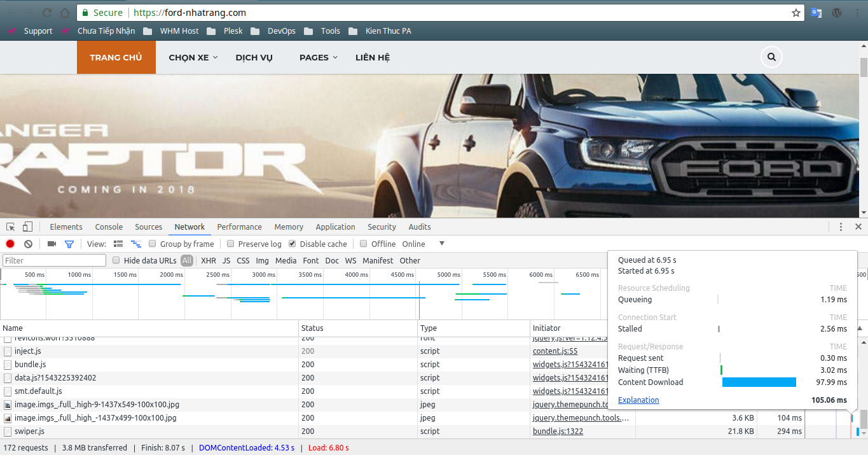Viewport: 868px width, 455px height.
Task: Bookmark this page with the star
Action: point(796,13)
